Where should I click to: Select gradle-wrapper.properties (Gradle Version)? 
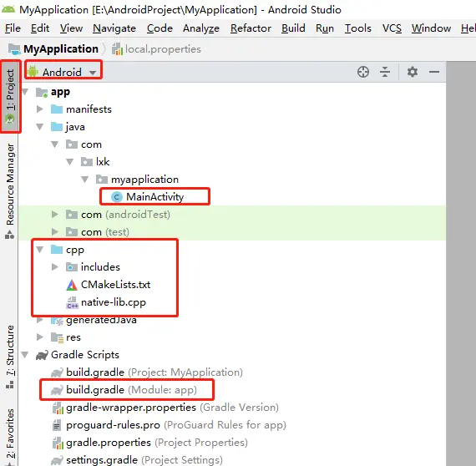pos(165,408)
